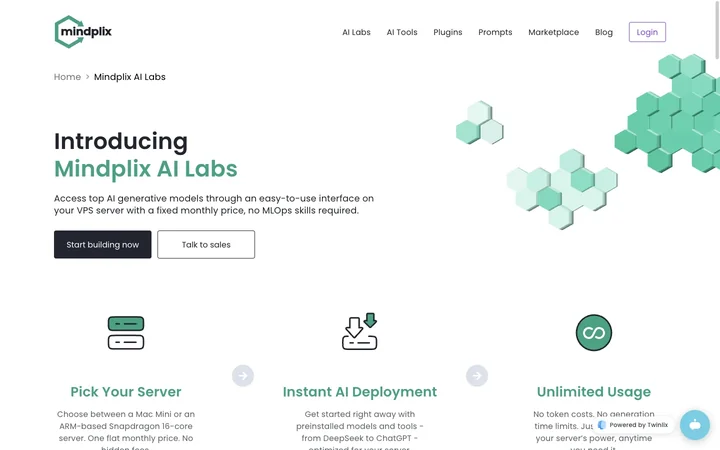This screenshot has width=720, height=450.
Task: Click the Instant AI Deployment heading
Action: (360, 392)
